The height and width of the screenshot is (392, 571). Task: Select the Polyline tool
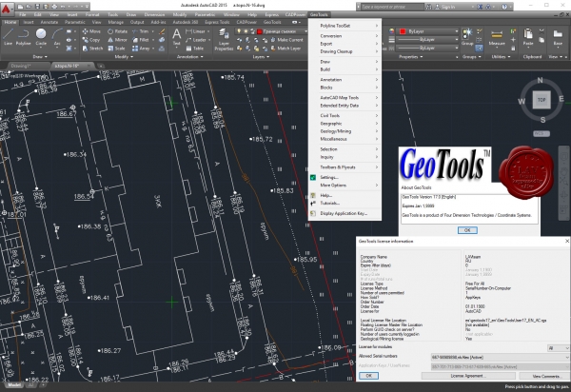23,37
